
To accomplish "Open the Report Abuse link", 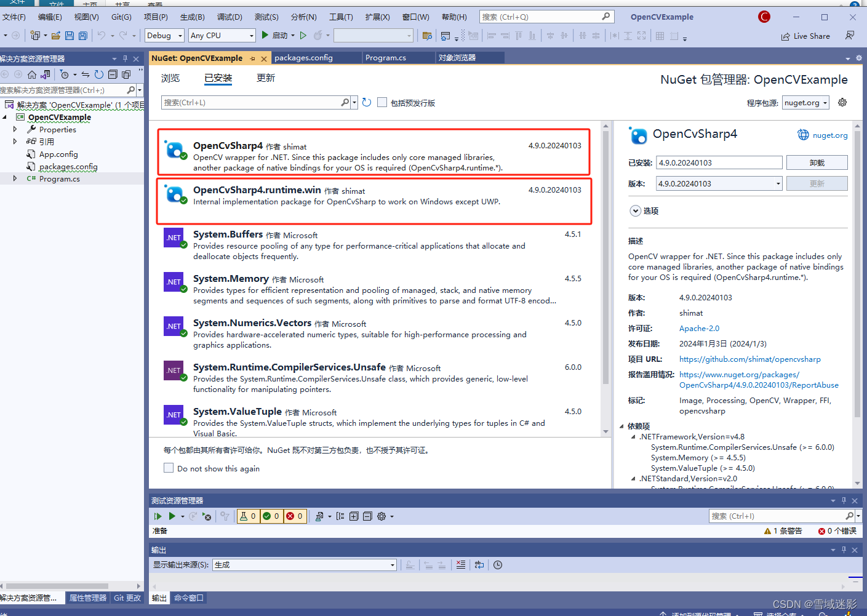I will point(759,380).
